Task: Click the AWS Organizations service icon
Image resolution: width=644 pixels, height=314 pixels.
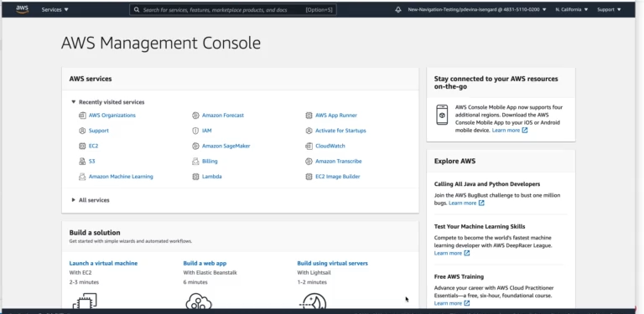Action: click(81, 116)
